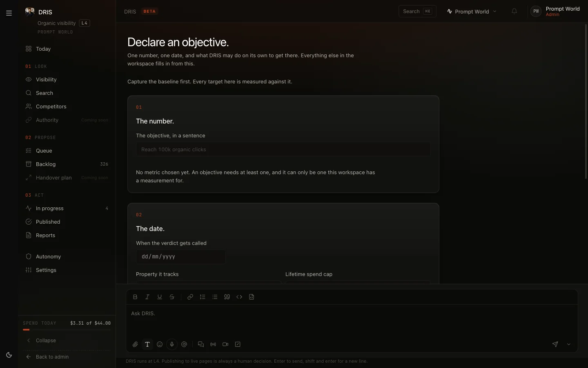588x368 pixels.
Task: Send the message with the paper plane icon
Action: (x=555, y=344)
